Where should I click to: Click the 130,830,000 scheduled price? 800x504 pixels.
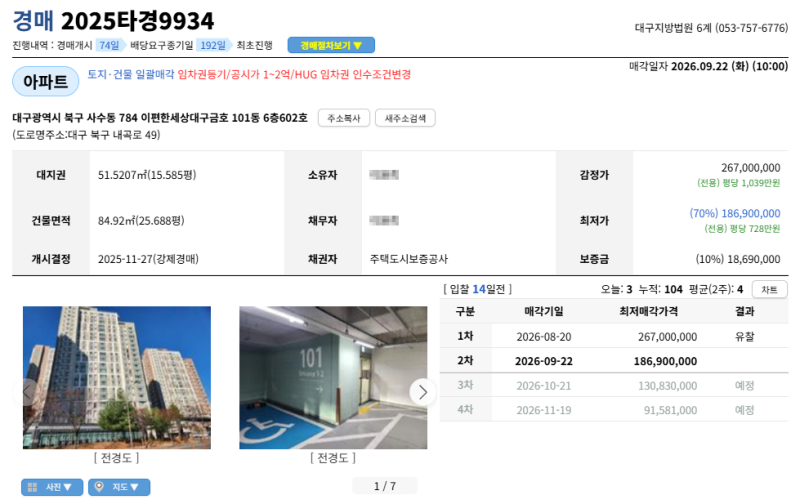667,386
